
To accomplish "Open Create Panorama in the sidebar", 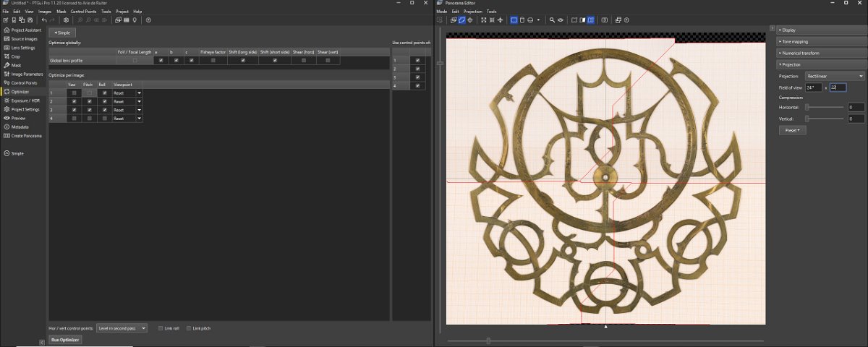I will (x=26, y=136).
